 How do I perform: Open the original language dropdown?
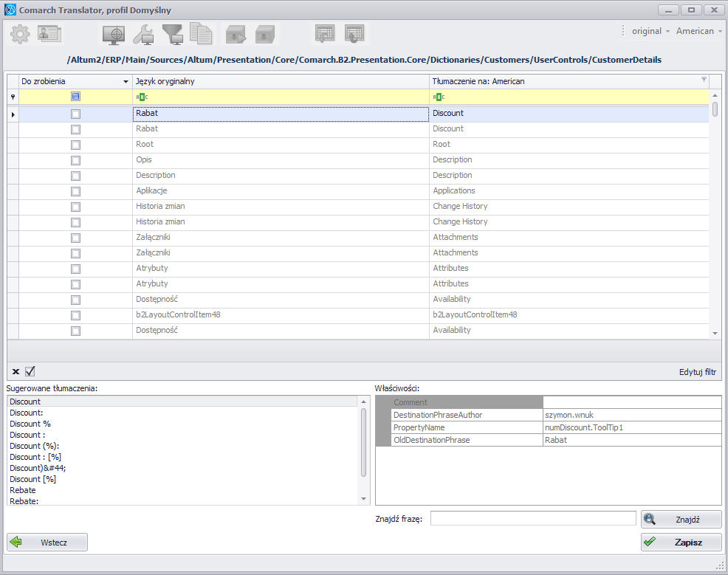(650, 31)
